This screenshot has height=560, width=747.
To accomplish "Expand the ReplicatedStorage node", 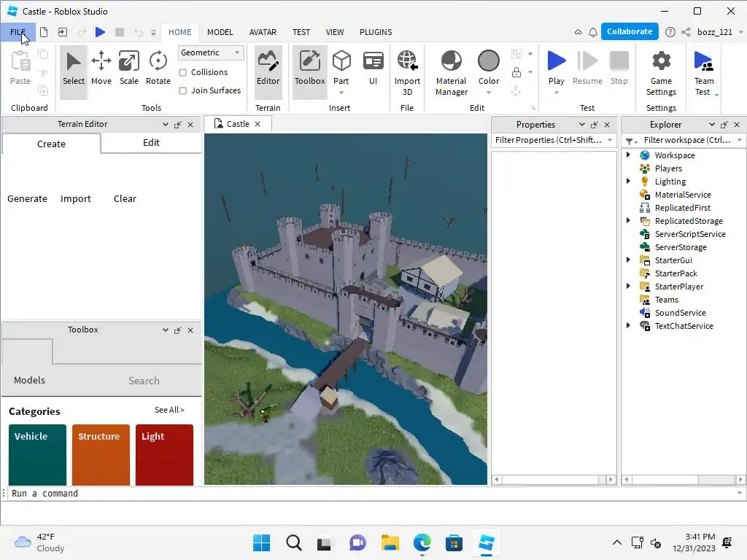I will click(628, 220).
